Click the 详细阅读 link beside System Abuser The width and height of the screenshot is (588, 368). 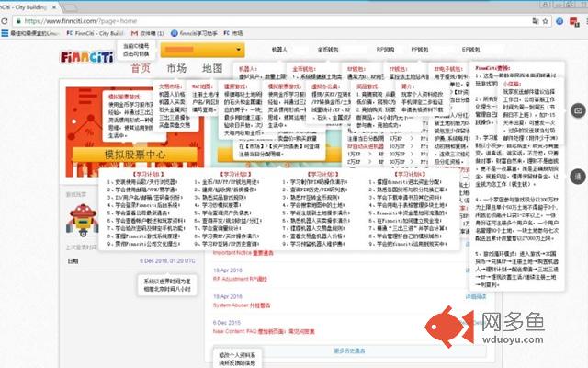point(476,296)
